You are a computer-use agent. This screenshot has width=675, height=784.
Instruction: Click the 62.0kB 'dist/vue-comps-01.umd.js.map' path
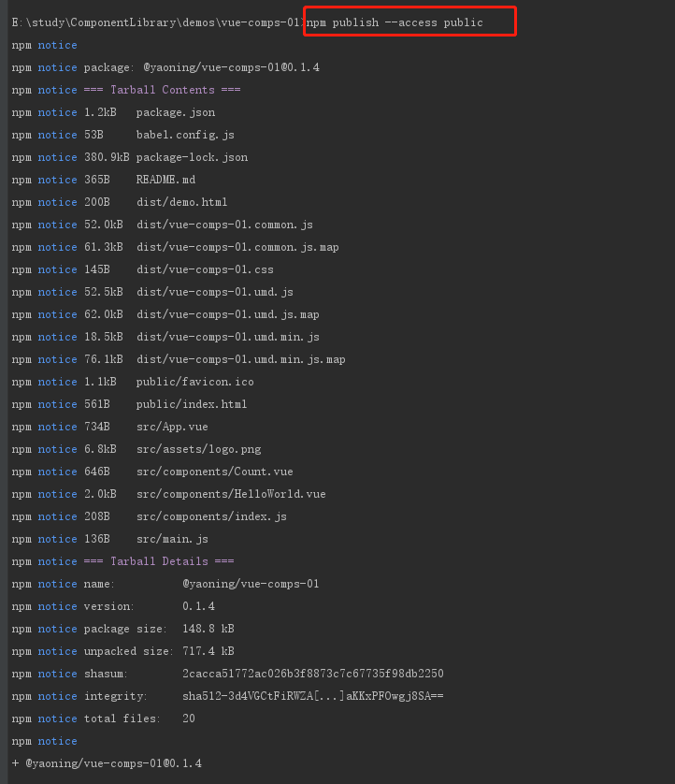pyautogui.click(x=228, y=314)
